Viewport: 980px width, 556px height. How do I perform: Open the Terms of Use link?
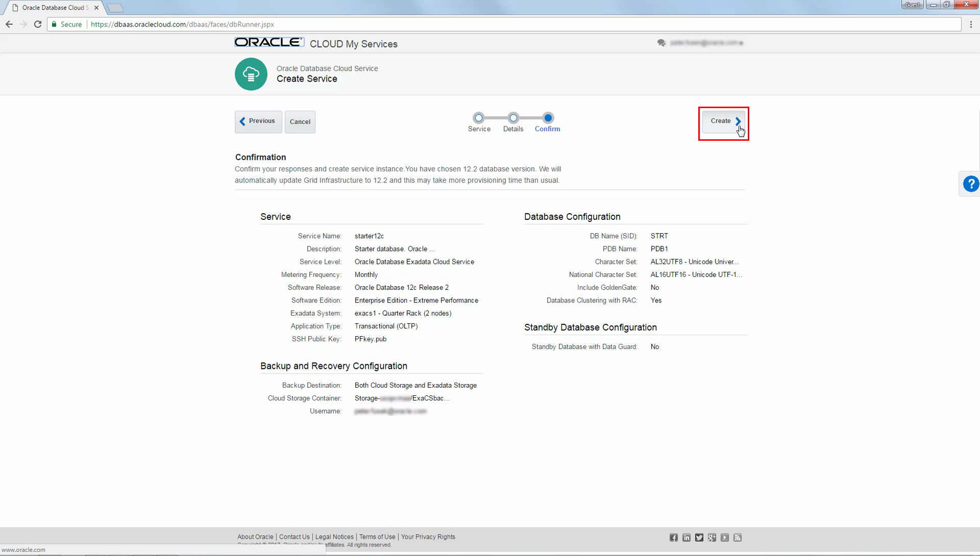point(377,537)
